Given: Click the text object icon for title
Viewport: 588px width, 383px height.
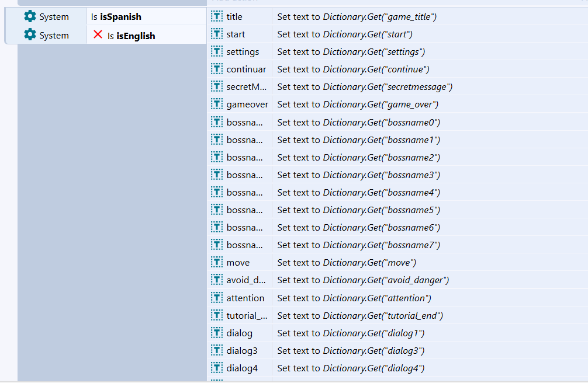Looking at the screenshot, I should [217, 16].
